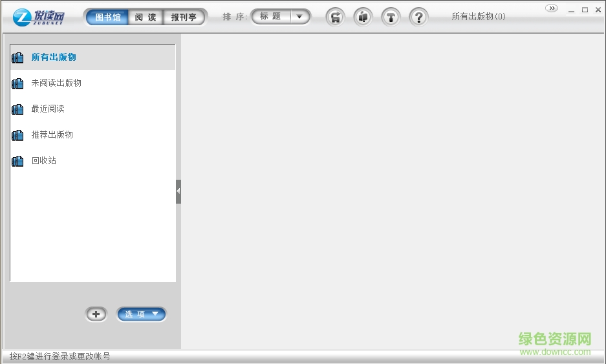The height and width of the screenshot is (364, 606).
Task: Expand the >> toolbar overflow button
Action: tap(552, 8)
